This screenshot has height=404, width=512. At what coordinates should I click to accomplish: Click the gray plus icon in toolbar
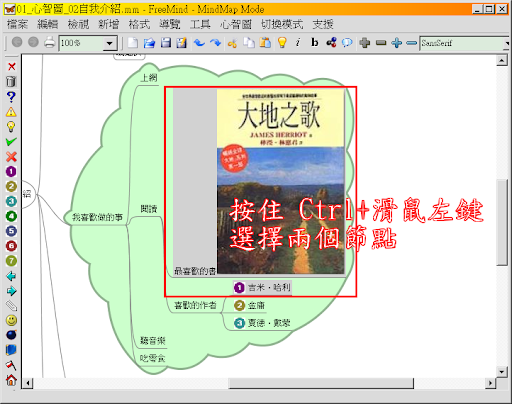click(x=365, y=43)
